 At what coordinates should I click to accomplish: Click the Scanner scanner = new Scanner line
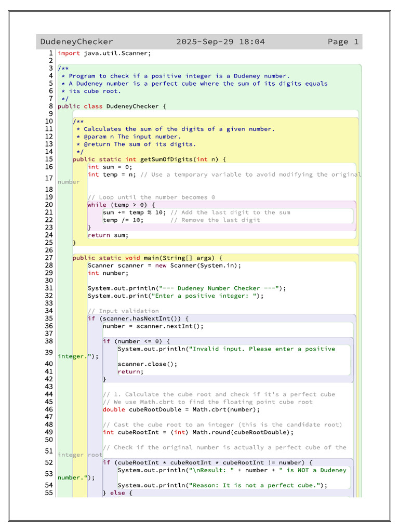click(164, 265)
